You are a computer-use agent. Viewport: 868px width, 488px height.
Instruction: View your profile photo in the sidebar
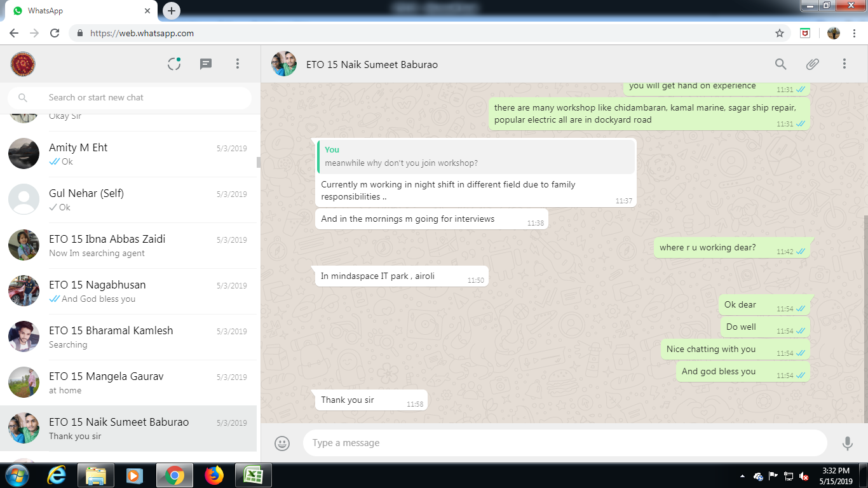coord(23,64)
